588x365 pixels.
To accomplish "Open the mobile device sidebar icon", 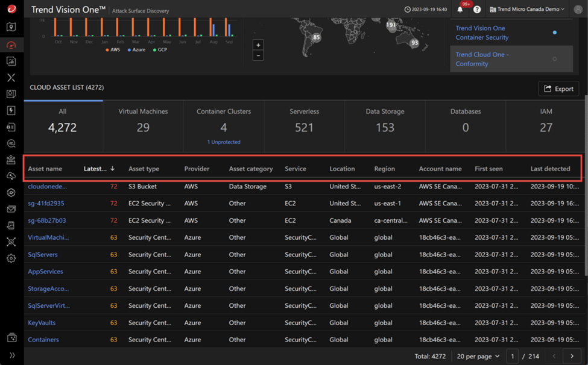I will 11,225.
